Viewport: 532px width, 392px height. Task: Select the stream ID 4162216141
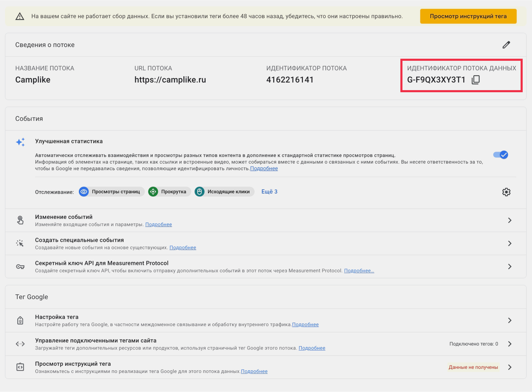pyautogui.click(x=290, y=80)
